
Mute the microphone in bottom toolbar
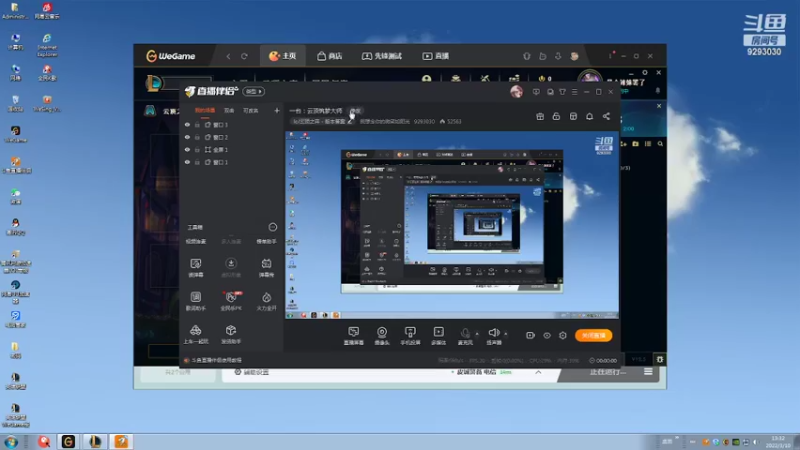pos(465,336)
